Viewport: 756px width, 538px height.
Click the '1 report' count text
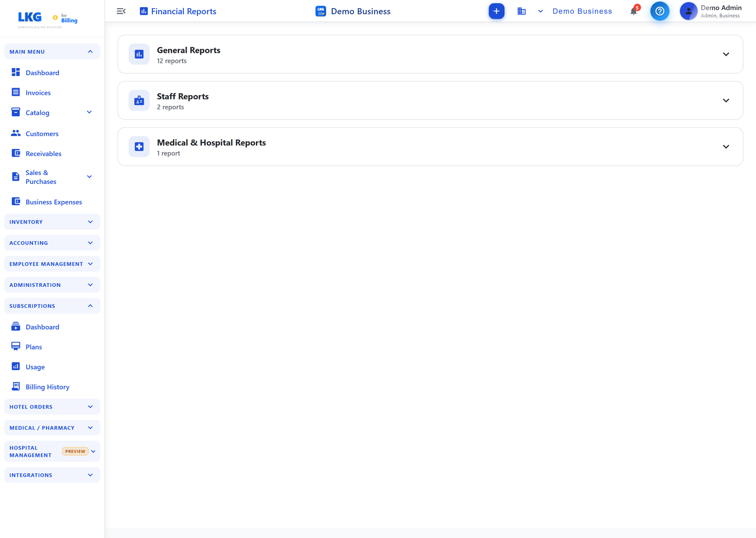pos(168,154)
